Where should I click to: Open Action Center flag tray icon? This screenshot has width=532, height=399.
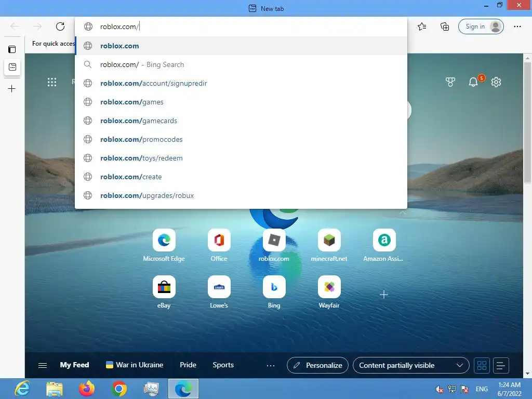(464, 389)
